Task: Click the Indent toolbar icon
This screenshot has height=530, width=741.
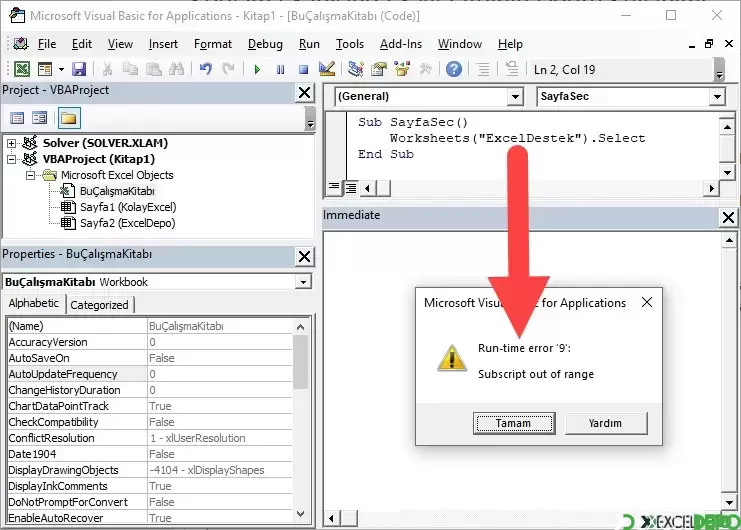Action: point(483,69)
